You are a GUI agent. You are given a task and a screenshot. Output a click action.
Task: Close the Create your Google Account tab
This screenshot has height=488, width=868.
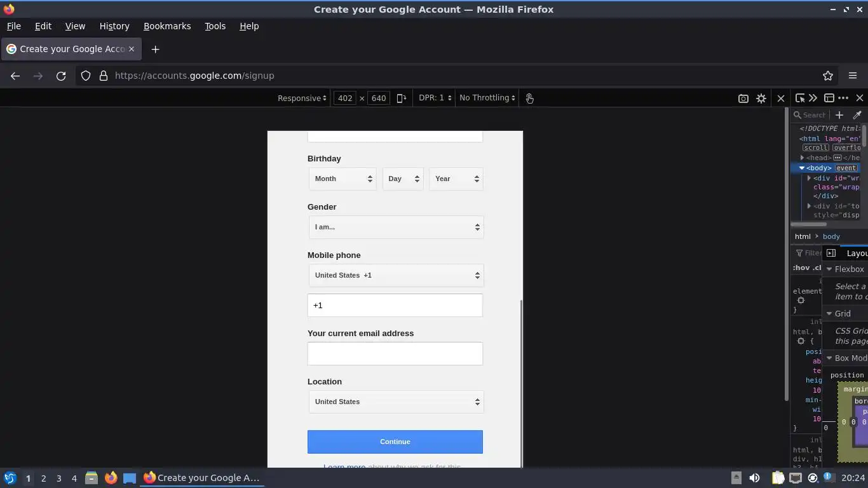[132, 49]
